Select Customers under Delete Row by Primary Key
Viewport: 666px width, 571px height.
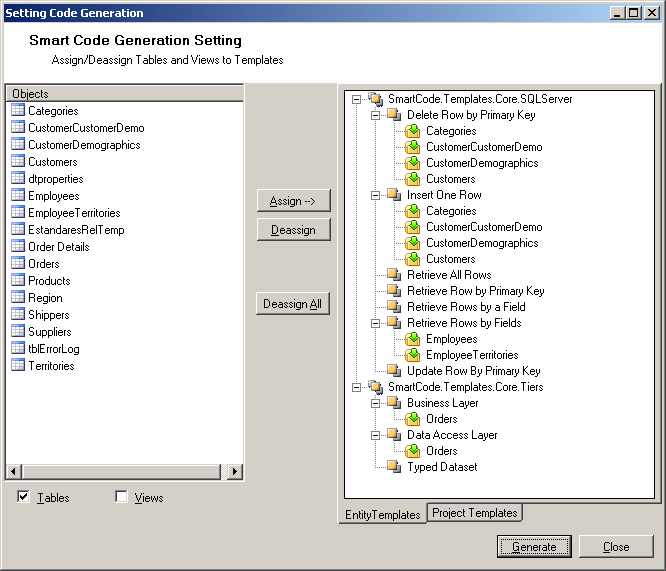click(451, 179)
